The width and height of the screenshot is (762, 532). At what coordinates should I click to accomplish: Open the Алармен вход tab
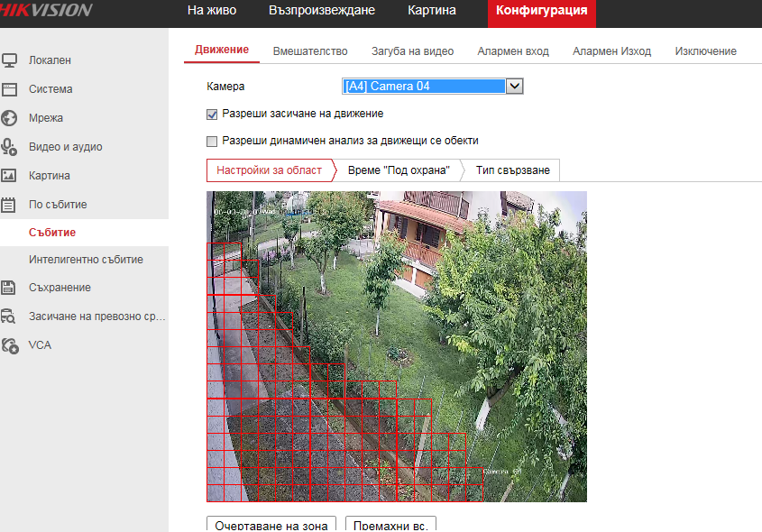point(513,51)
